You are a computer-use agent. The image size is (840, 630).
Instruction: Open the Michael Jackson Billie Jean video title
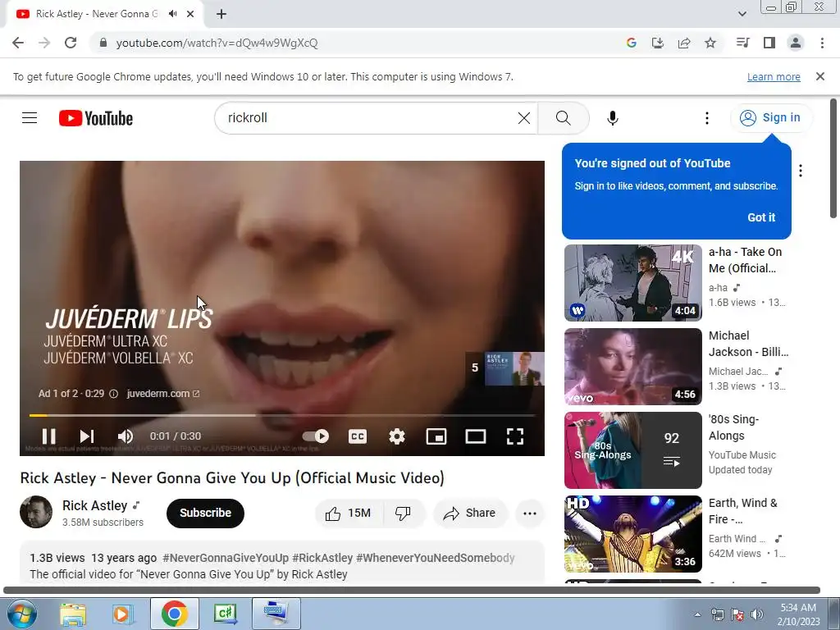point(748,344)
